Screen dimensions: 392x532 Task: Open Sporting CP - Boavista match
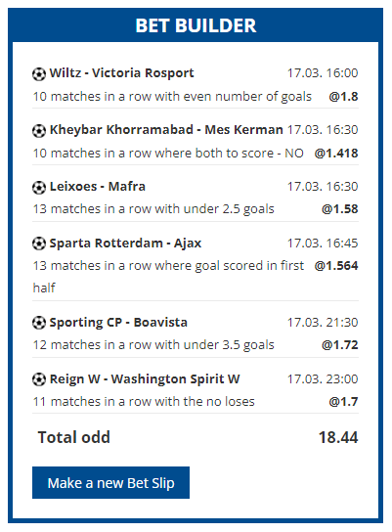tap(118, 322)
